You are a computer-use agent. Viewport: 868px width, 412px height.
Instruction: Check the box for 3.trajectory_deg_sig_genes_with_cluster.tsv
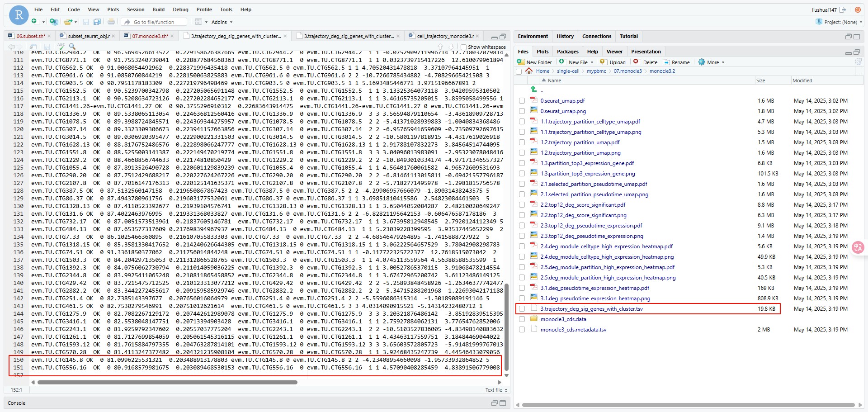click(522, 309)
